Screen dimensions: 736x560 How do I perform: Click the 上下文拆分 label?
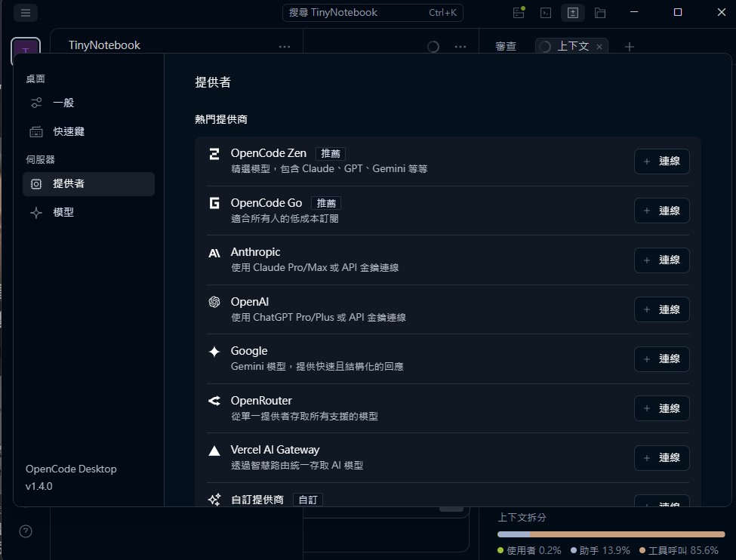pos(522,517)
